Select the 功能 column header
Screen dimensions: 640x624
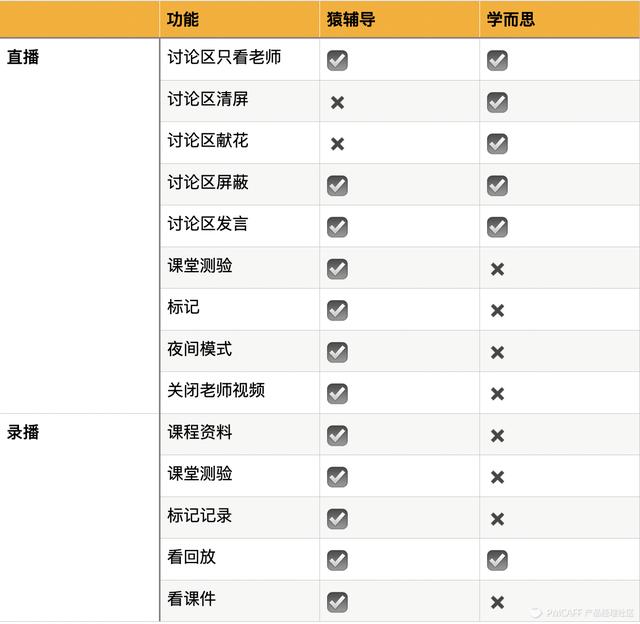pyautogui.click(x=183, y=20)
